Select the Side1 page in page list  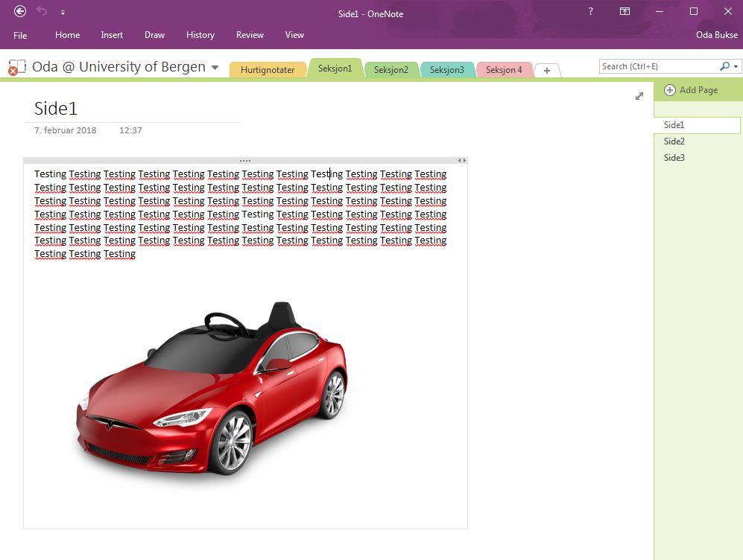pyautogui.click(x=697, y=125)
